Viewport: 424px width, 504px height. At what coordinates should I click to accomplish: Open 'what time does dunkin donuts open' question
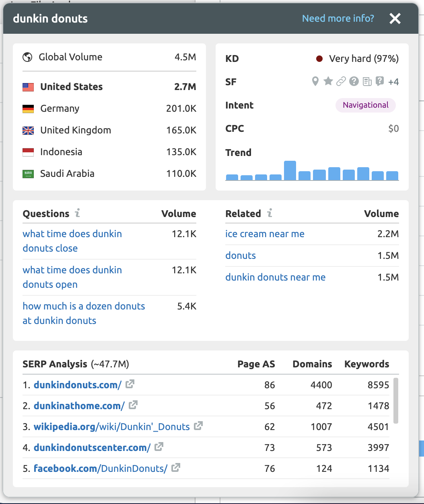(x=72, y=277)
